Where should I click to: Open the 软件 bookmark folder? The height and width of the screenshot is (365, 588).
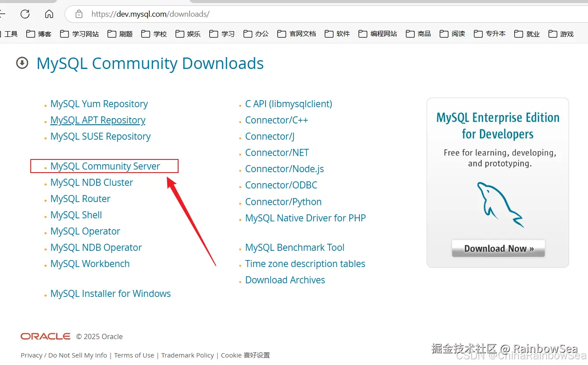pos(337,34)
